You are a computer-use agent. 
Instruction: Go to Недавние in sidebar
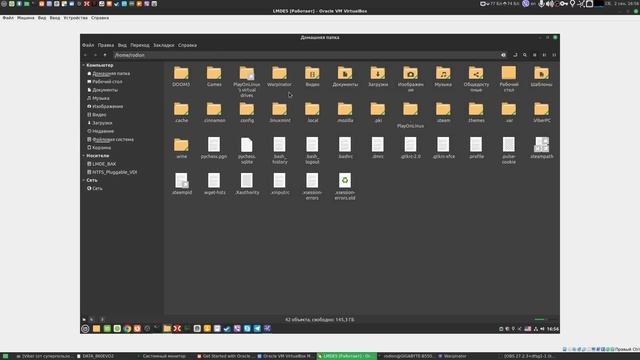(x=100, y=131)
